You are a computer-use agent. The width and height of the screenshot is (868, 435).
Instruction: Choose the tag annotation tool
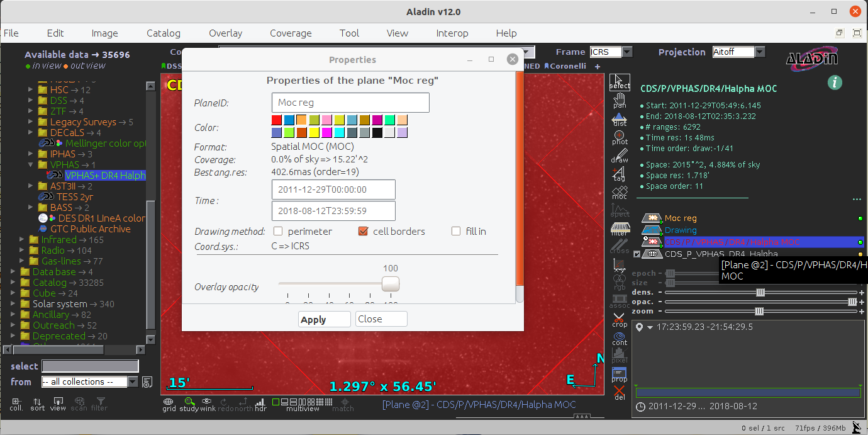pyautogui.click(x=620, y=174)
